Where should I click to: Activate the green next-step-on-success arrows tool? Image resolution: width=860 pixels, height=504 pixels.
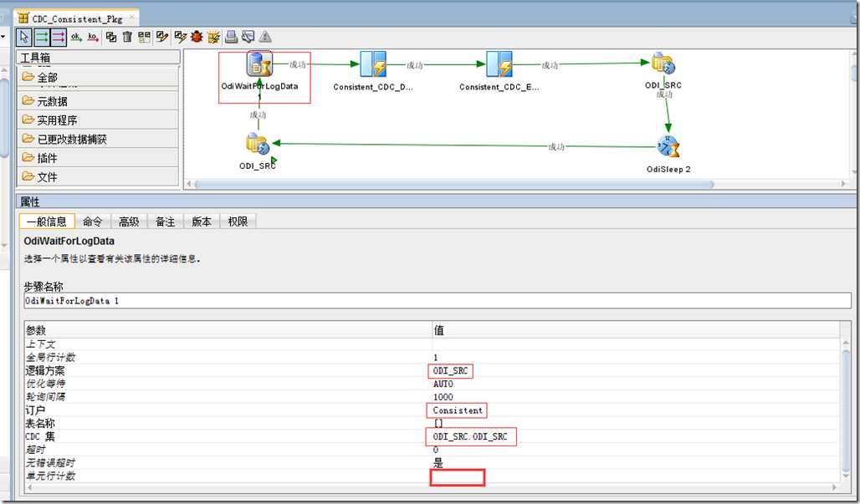click(42, 38)
